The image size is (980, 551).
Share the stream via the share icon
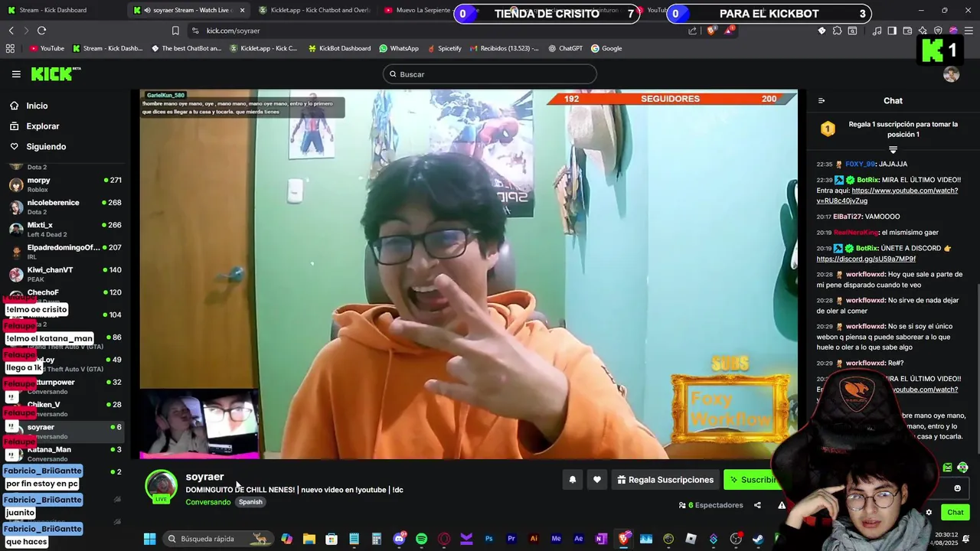(x=757, y=505)
